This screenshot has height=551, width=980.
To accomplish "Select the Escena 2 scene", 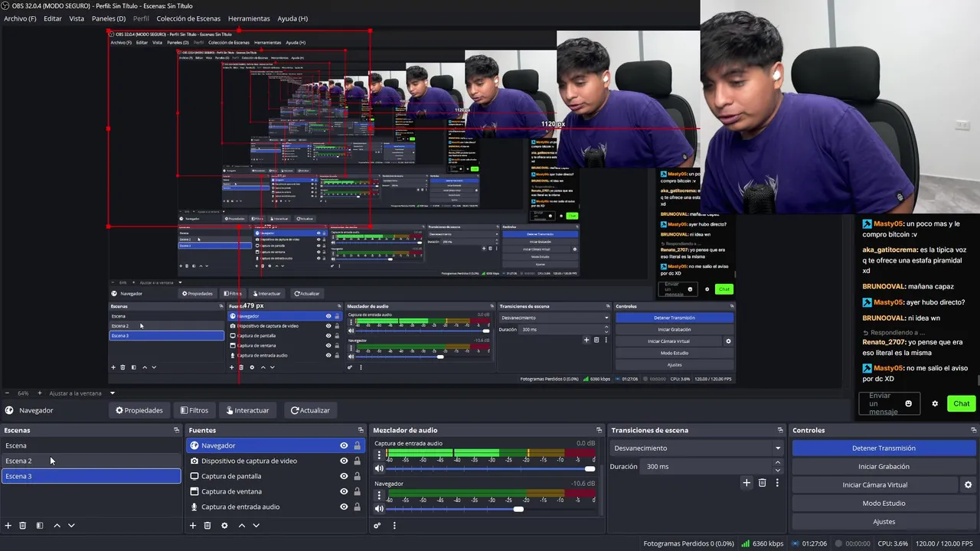I will (90, 461).
